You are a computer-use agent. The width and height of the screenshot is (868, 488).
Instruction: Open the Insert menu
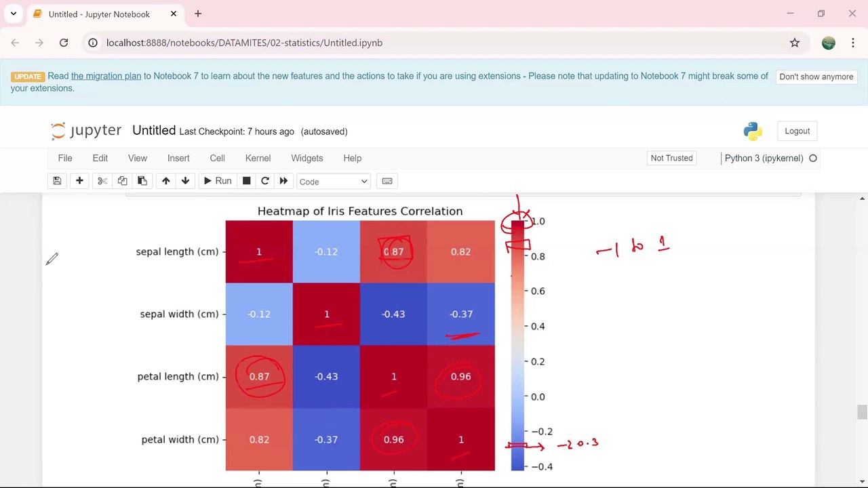(x=178, y=158)
